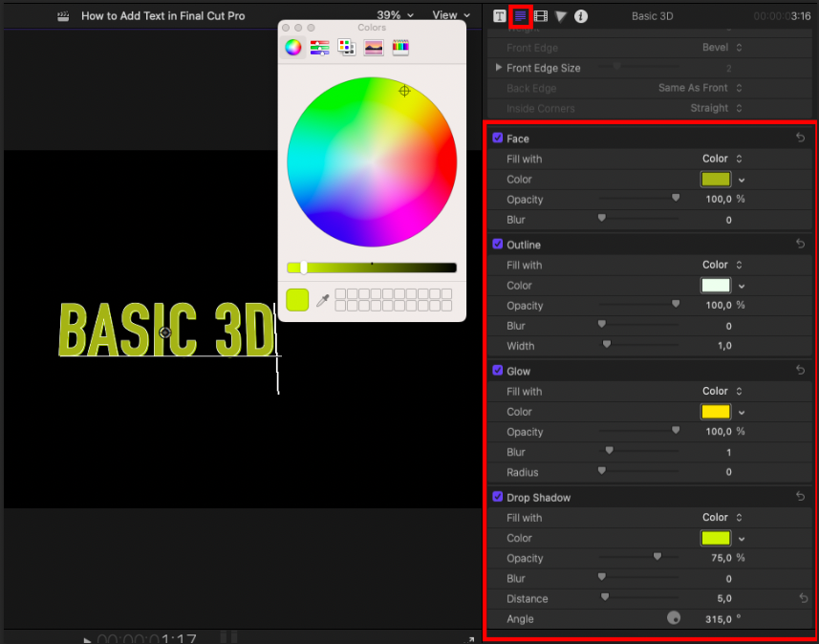Open the Inside Corners Straight dropdown

716,108
